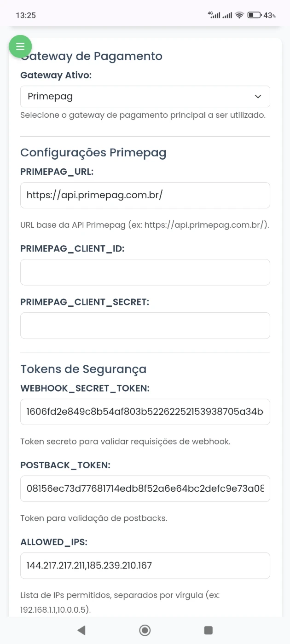
Task: Tap the Android home circle button
Action: coord(145,630)
